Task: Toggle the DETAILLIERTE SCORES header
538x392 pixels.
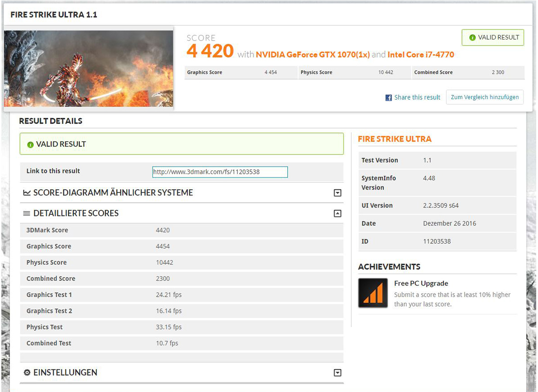Action: [182, 213]
